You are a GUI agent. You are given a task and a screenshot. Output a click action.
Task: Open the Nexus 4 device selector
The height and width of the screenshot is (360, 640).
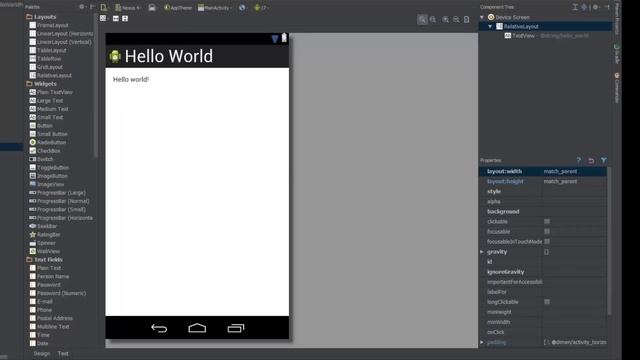click(128, 8)
